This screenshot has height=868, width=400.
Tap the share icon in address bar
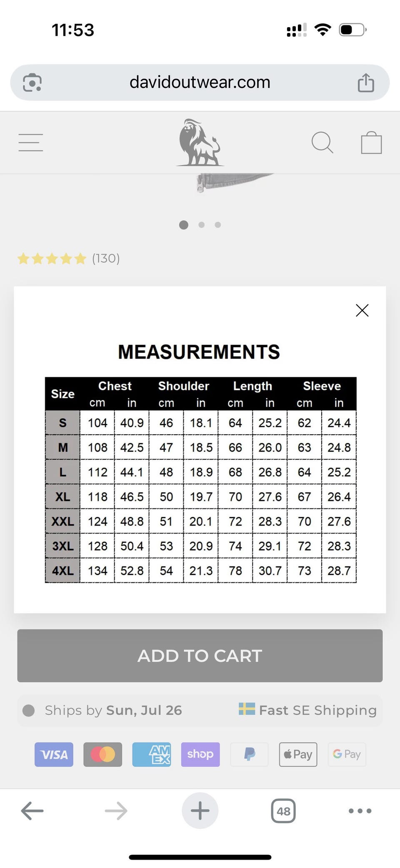pyautogui.click(x=366, y=82)
